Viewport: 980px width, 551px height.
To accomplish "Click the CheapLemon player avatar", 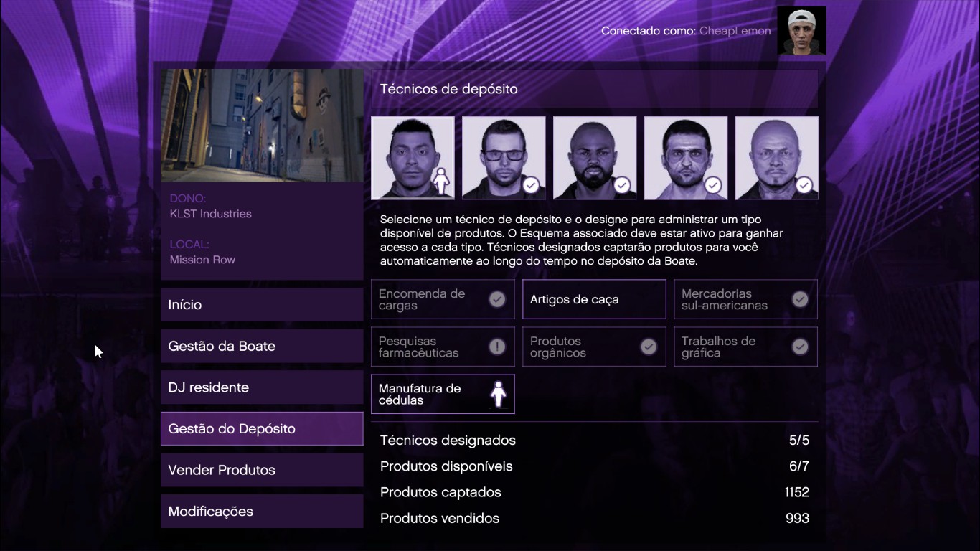I will (x=801, y=31).
